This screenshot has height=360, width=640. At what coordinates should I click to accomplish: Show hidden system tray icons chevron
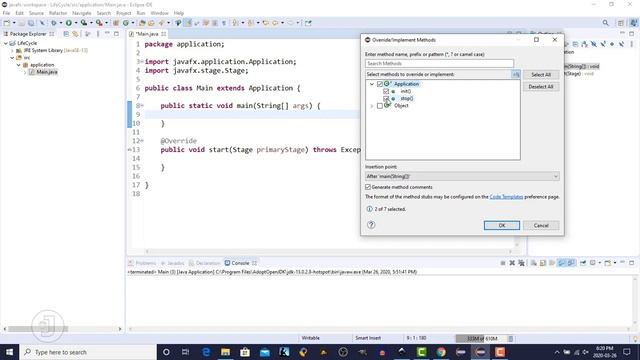click(x=557, y=352)
